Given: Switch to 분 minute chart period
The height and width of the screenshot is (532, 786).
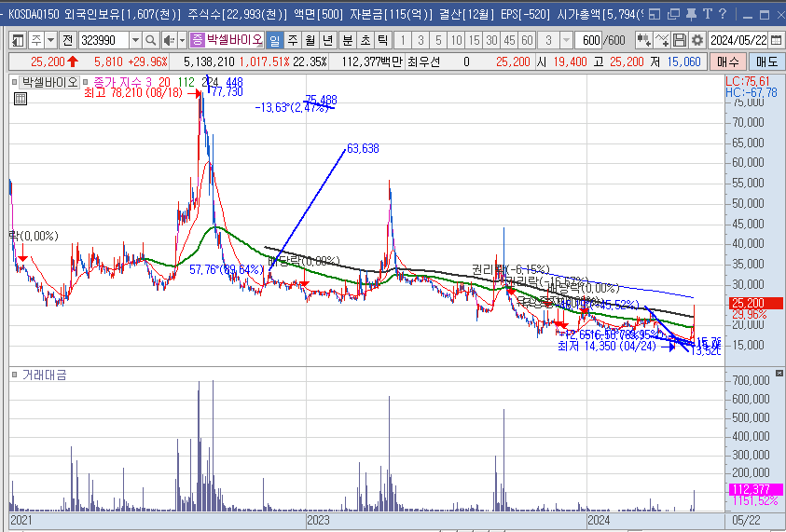Looking at the screenshot, I should click(x=348, y=39).
